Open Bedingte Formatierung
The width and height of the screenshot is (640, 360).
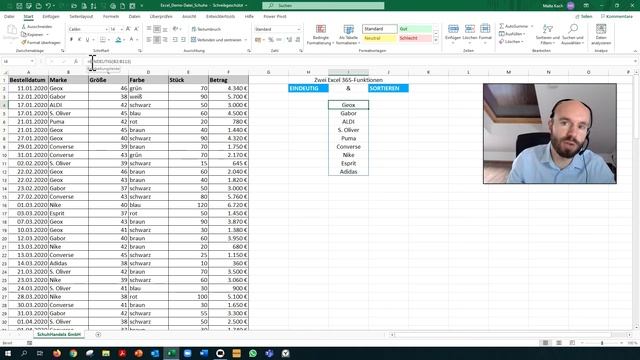pyautogui.click(x=321, y=34)
